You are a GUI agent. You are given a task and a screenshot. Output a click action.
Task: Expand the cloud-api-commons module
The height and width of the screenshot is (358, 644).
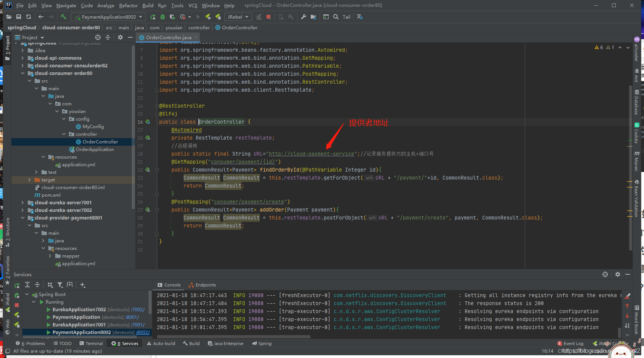coord(22,58)
